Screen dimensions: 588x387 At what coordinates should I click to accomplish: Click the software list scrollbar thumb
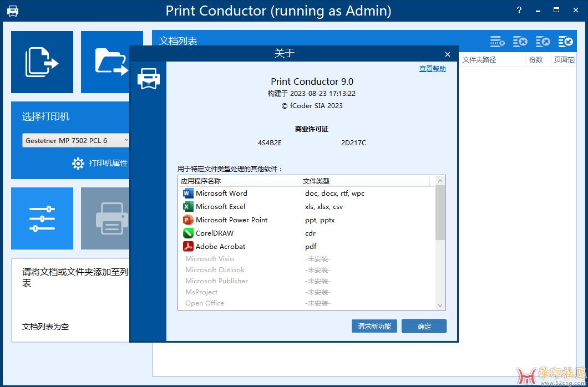tap(440, 213)
